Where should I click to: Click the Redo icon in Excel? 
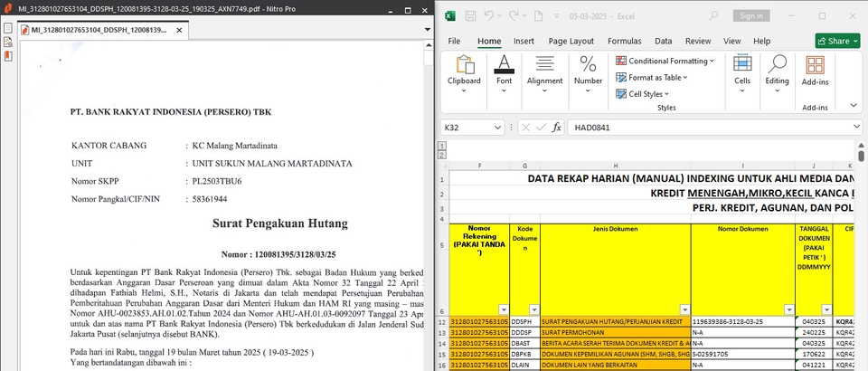(514, 16)
